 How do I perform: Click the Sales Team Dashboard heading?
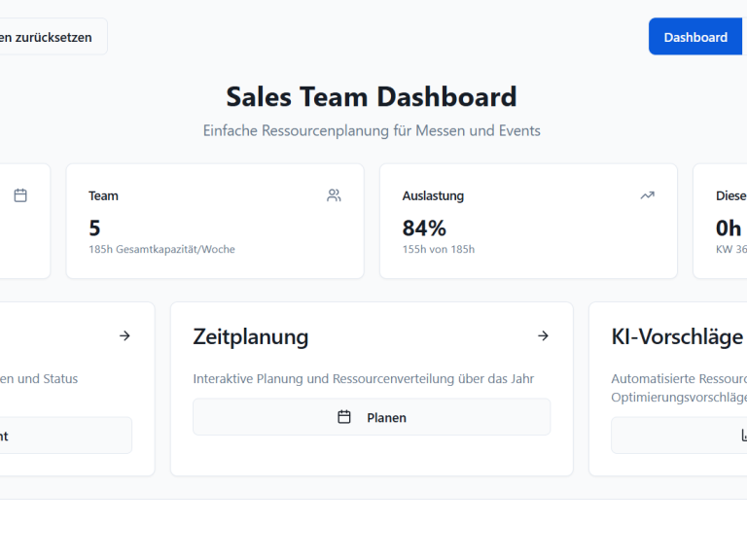tap(372, 97)
